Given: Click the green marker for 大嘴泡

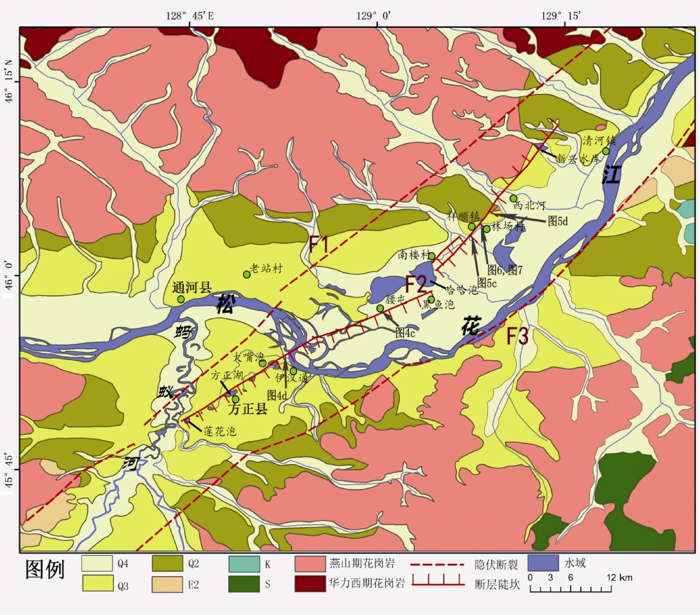Looking at the screenshot, I should [x=262, y=364].
